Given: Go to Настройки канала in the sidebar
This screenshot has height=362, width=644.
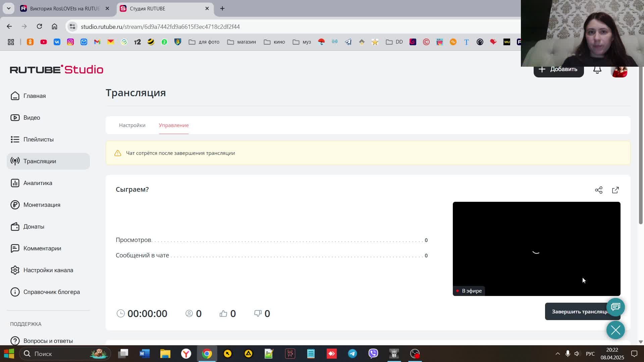Looking at the screenshot, I should tap(48, 270).
